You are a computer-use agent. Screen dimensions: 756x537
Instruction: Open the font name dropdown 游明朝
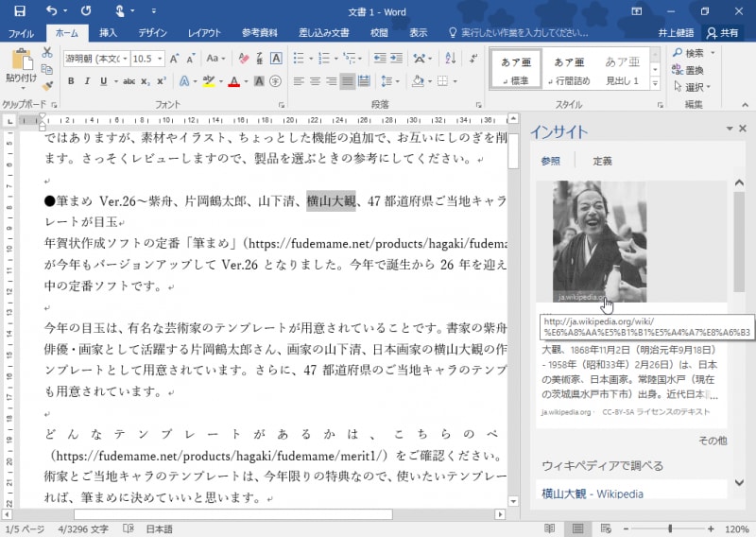point(125,59)
